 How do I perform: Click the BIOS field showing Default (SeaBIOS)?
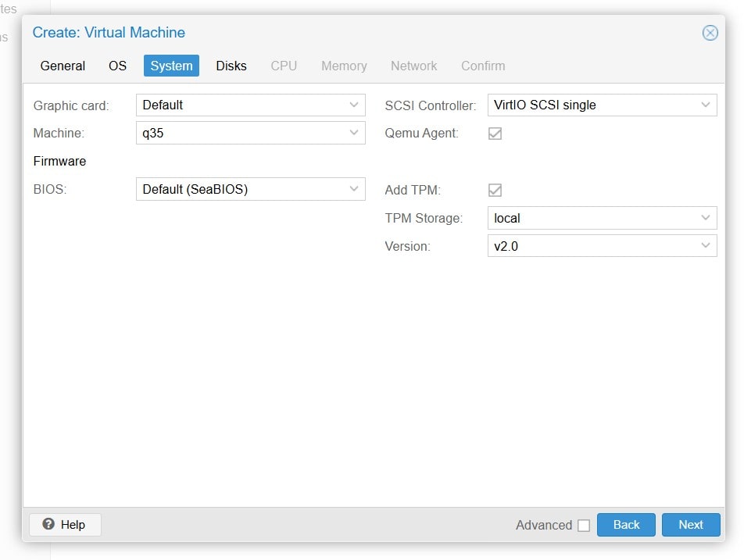coord(239,189)
